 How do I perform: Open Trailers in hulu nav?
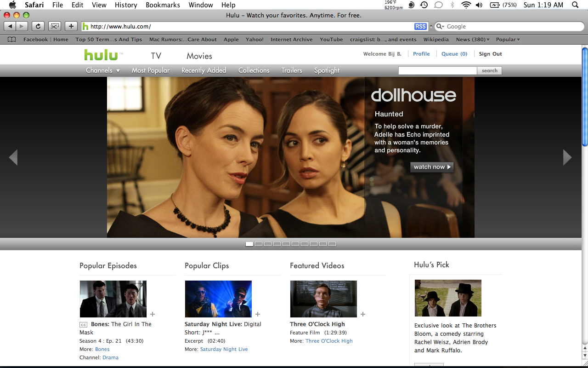(292, 70)
